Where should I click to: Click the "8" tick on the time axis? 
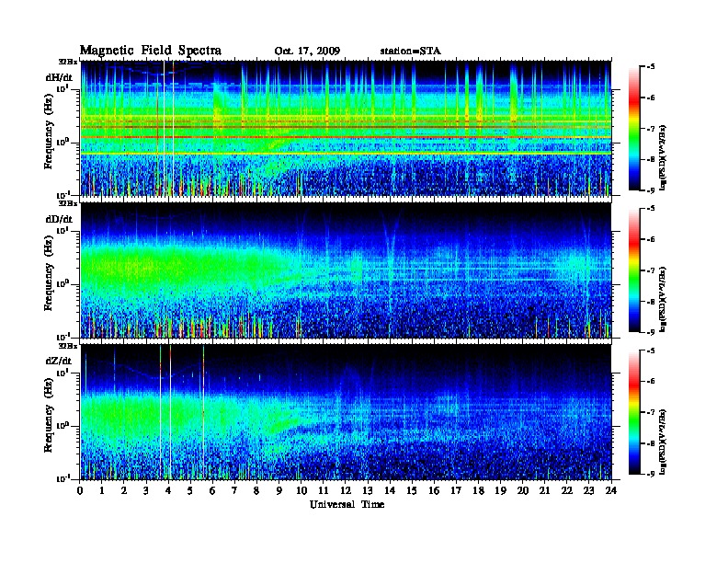[x=256, y=490]
